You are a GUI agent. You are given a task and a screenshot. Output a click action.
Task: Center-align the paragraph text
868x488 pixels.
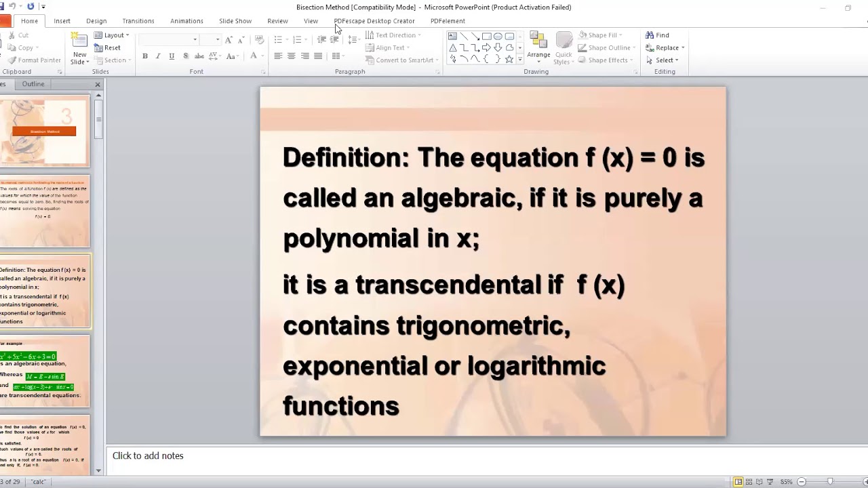[292, 56]
